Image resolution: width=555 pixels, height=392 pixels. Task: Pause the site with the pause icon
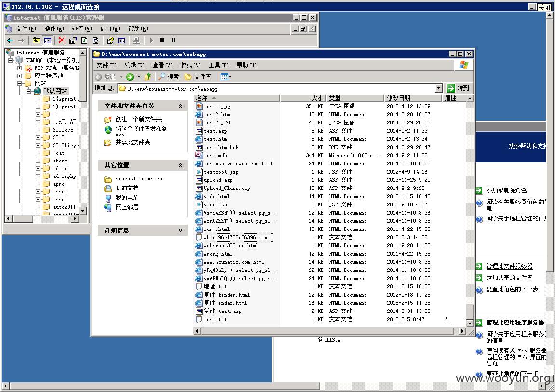173,41
